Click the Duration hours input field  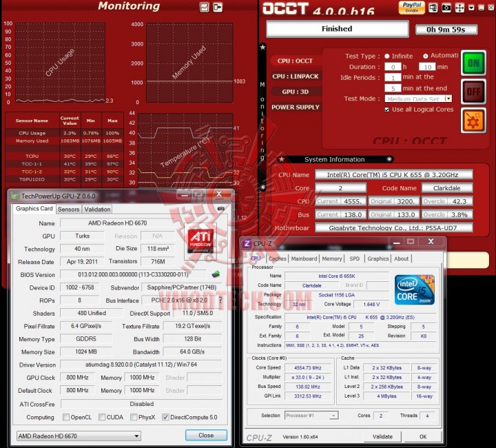pos(393,67)
